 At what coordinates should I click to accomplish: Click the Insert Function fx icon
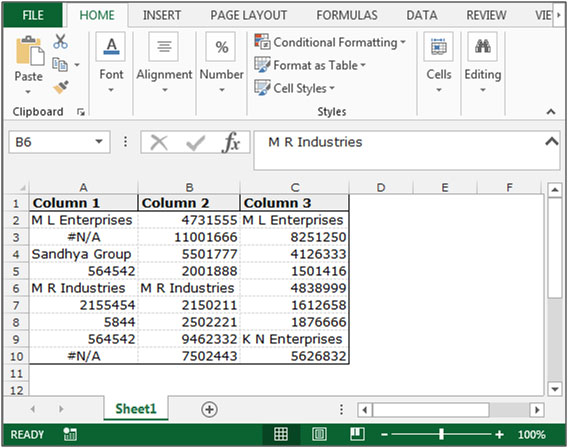coord(231,142)
